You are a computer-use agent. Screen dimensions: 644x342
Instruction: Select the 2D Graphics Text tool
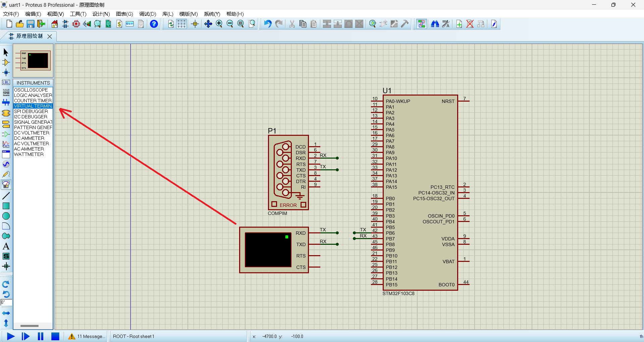[6, 246]
